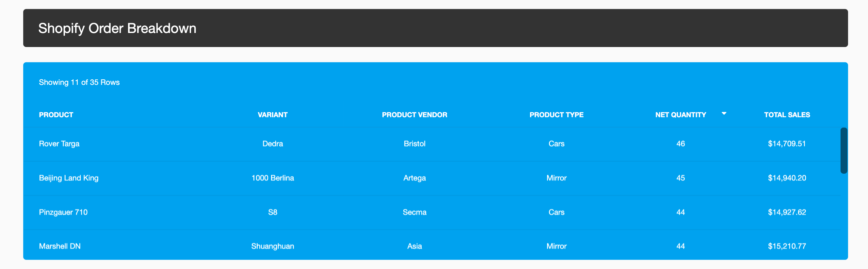Click the 1000 Berlina variant cell
Screen dimensions: 868x269
coord(273,178)
